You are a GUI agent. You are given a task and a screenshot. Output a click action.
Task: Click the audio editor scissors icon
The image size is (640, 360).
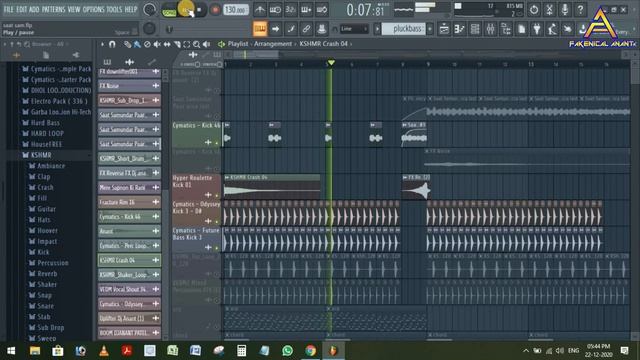549,9
